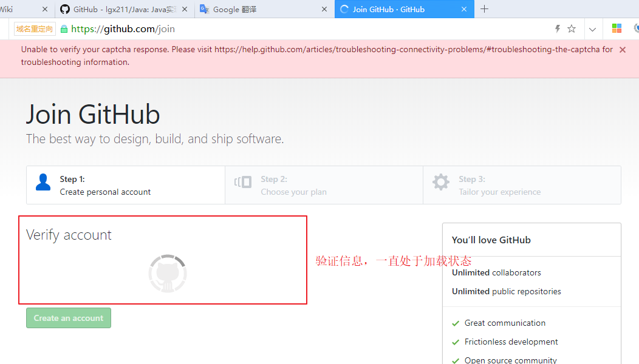This screenshot has height=364, width=639.
Task: Close the Join GitHub tab
Action: point(464,9)
